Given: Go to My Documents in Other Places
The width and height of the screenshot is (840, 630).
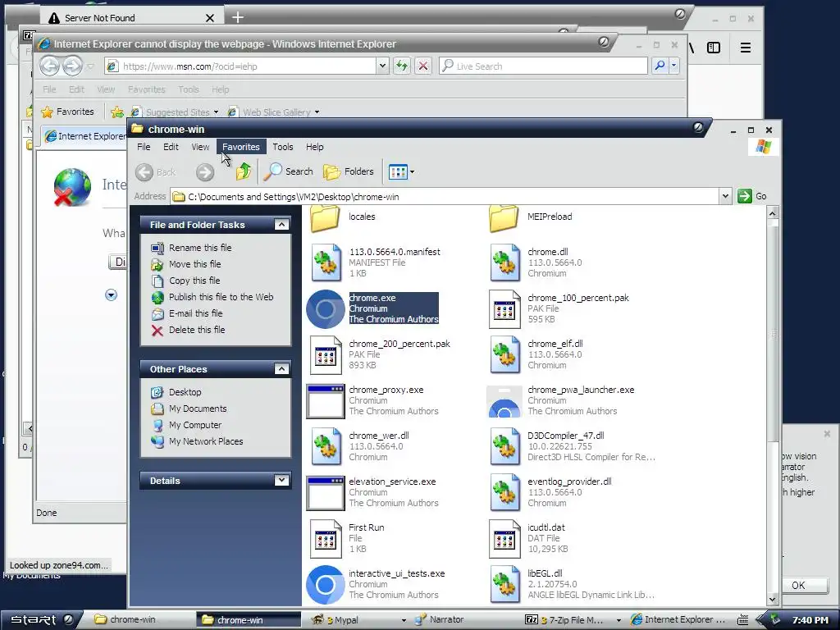Looking at the screenshot, I should point(198,409).
